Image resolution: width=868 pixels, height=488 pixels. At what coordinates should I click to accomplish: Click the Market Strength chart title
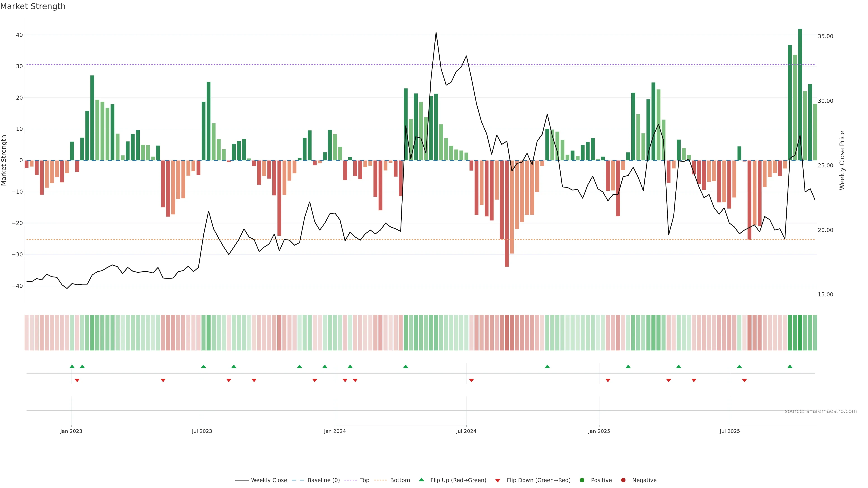33,6
